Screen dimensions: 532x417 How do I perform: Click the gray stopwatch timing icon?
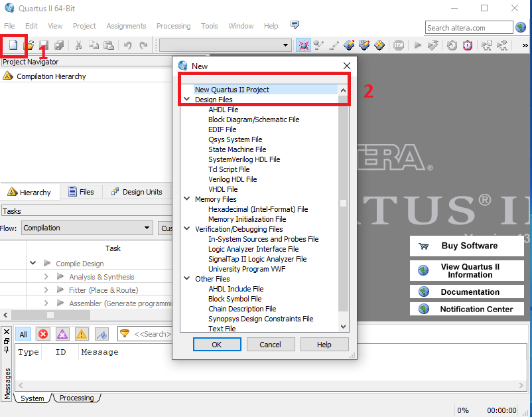coord(452,45)
